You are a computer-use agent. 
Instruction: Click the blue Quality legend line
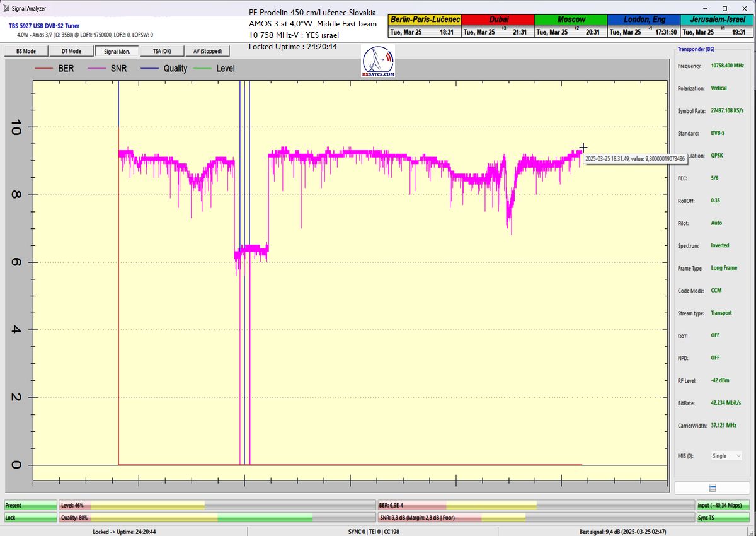point(149,68)
